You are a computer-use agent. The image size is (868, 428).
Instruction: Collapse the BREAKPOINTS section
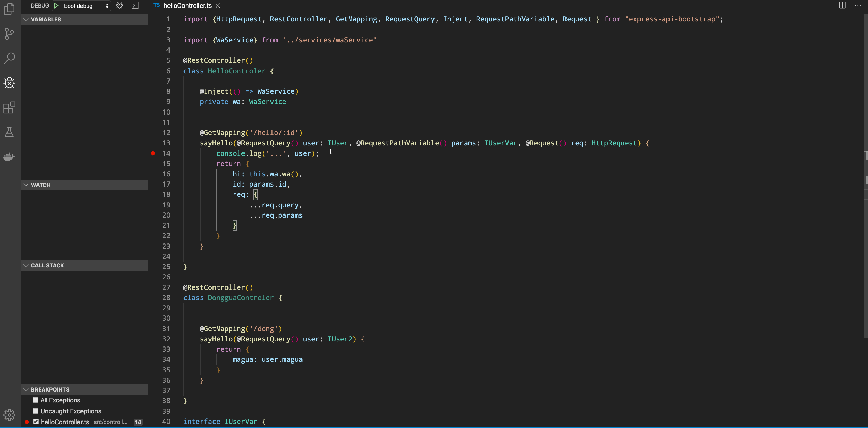[85, 389]
